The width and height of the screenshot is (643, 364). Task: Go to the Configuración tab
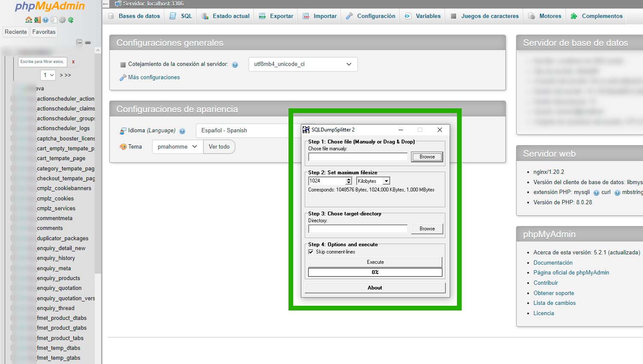(x=371, y=16)
